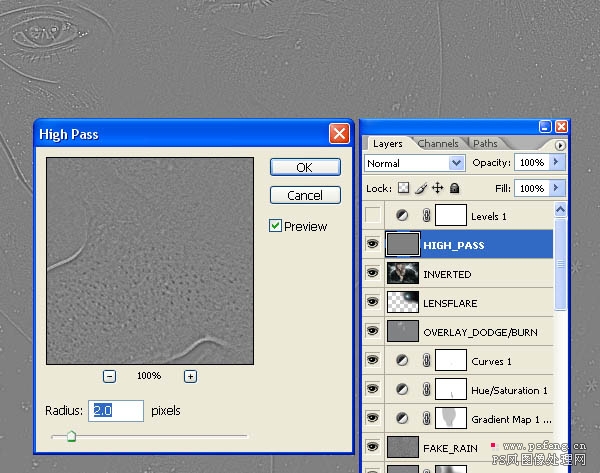Click the Curves 1 mask link icon
600x473 pixels.
coord(426,360)
